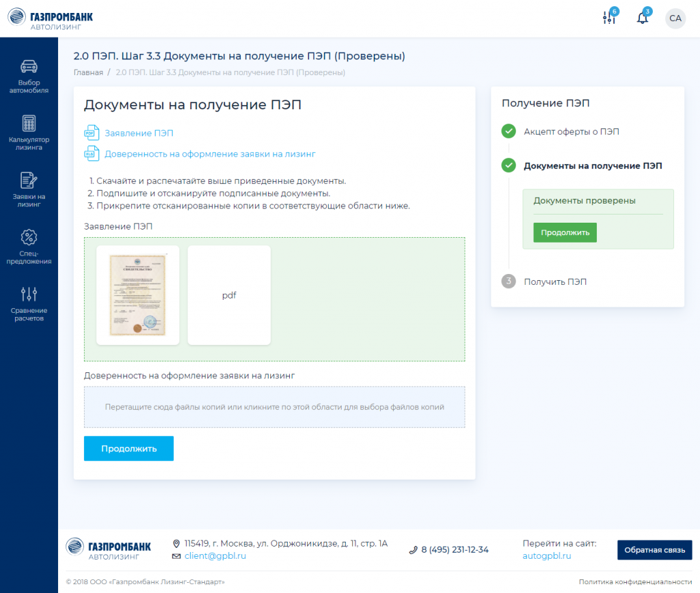Open Калькулятор лизинга sidebar item
This screenshot has width=700, height=593.
(x=29, y=133)
